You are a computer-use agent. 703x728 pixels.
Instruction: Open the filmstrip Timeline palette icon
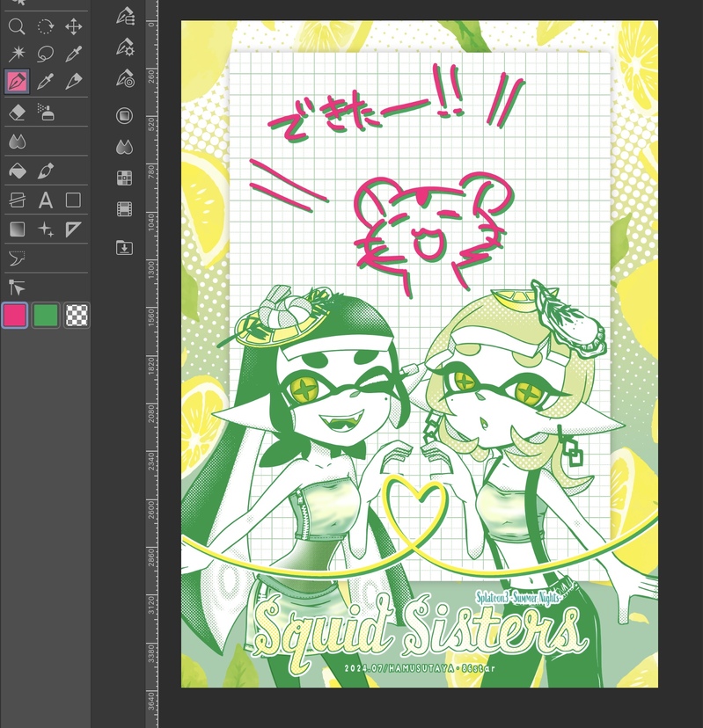(x=124, y=209)
